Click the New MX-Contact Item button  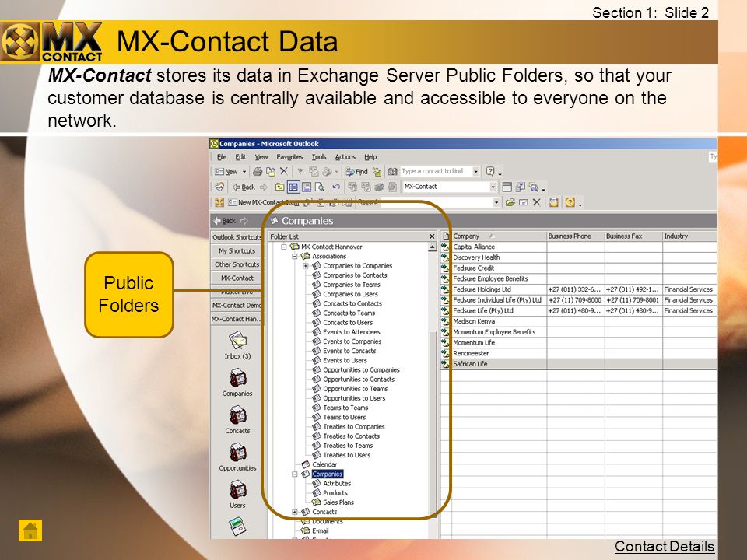click(263, 202)
